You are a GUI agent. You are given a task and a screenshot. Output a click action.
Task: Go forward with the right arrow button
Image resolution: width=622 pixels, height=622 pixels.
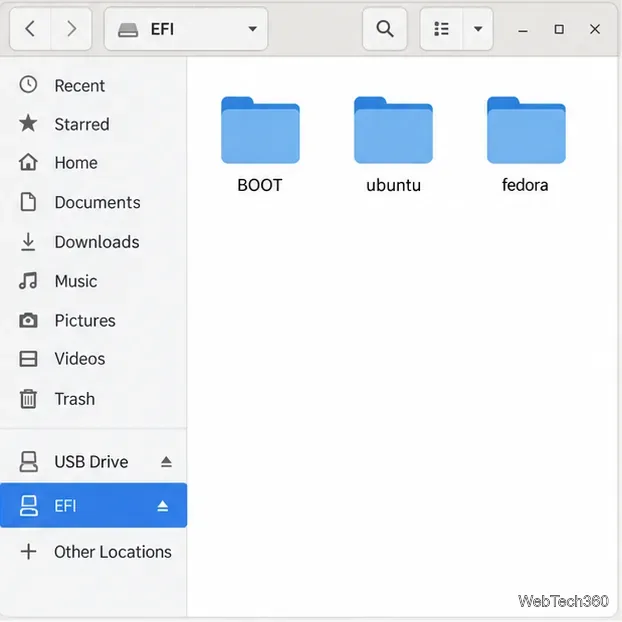pos(71,29)
